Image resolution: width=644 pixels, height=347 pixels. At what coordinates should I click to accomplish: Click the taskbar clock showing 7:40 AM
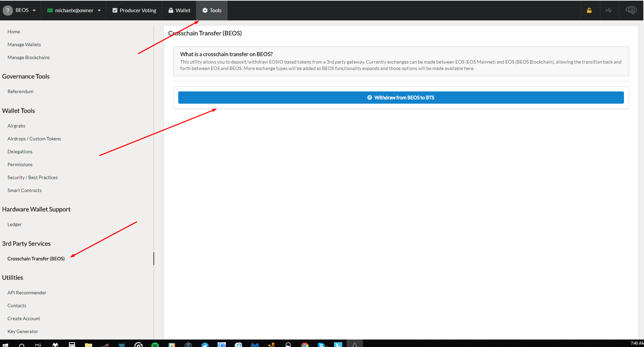637,343
